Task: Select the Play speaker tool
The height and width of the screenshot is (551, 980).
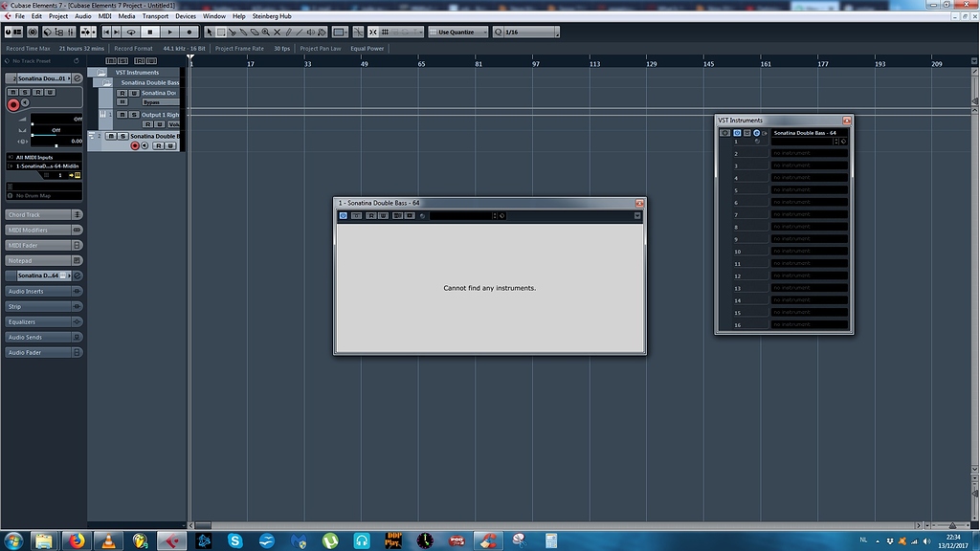Action: click(311, 32)
